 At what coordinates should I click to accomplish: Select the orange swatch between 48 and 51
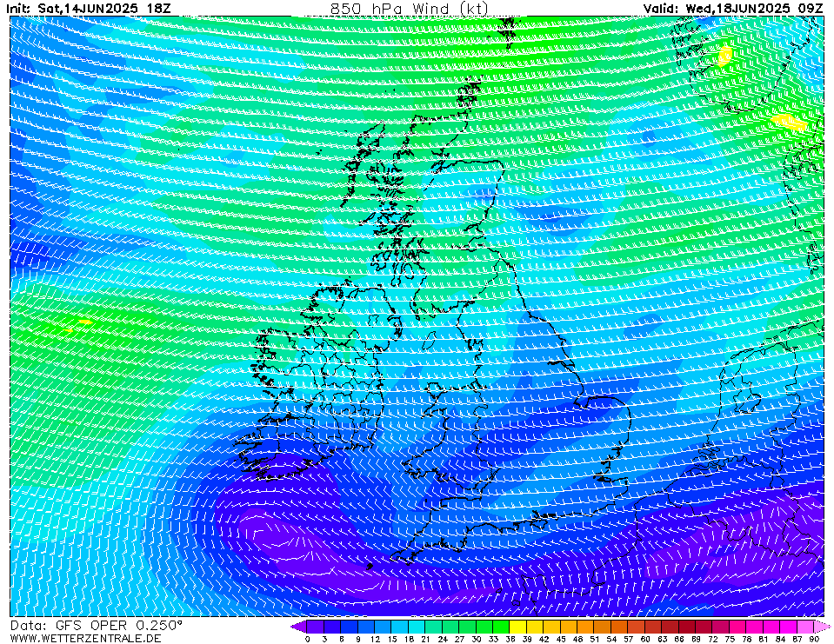pos(586,627)
